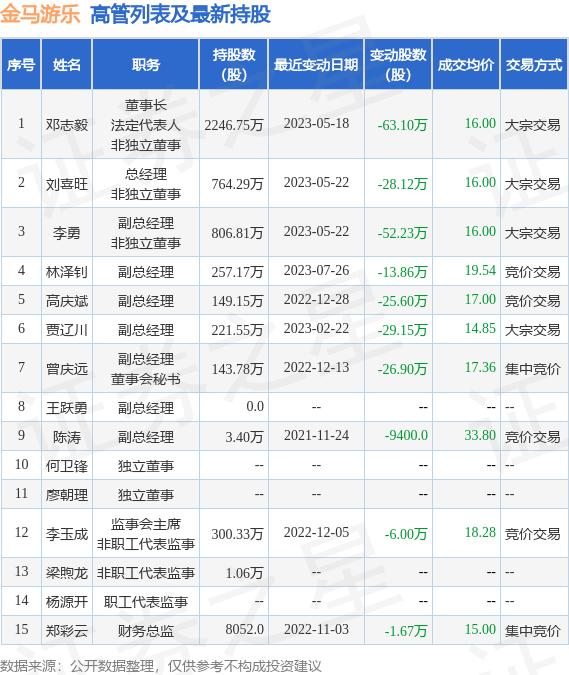This screenshot has height=675, width=569.
Task: Click the average price 33.80
Action: pyautogui.click(x=480, y=435)
